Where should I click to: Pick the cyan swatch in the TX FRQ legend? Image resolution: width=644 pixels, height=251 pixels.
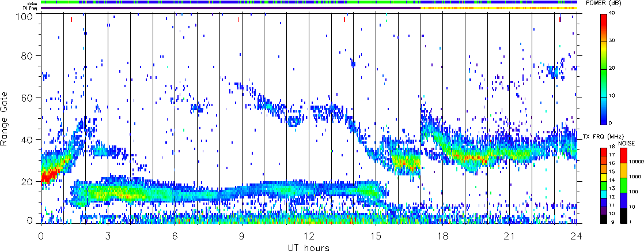point(603,194)
